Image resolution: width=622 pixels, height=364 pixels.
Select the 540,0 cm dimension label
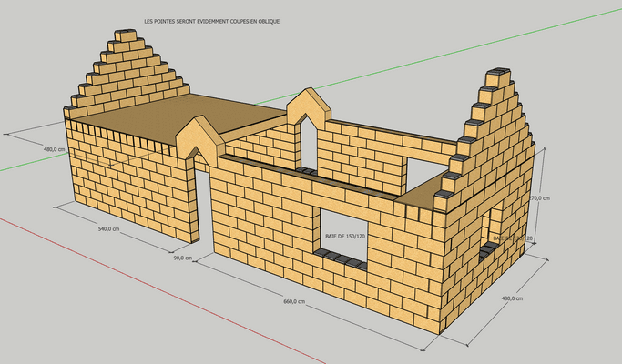[x=108, y=229]
